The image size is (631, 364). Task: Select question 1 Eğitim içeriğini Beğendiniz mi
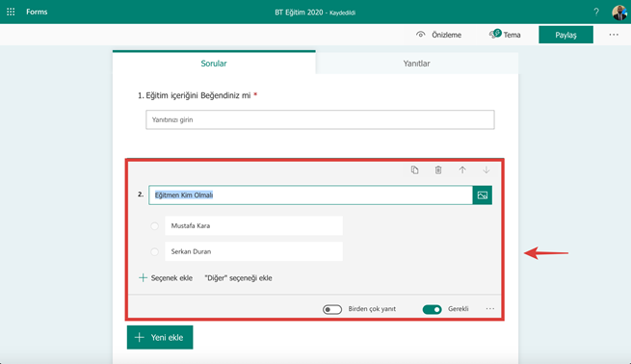(x=197, y=95)
